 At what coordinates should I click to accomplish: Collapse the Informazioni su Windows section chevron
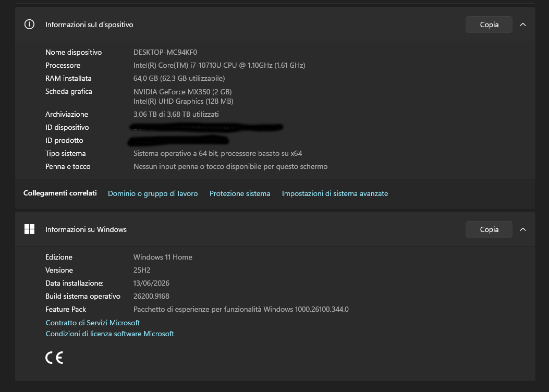[523, 229]
